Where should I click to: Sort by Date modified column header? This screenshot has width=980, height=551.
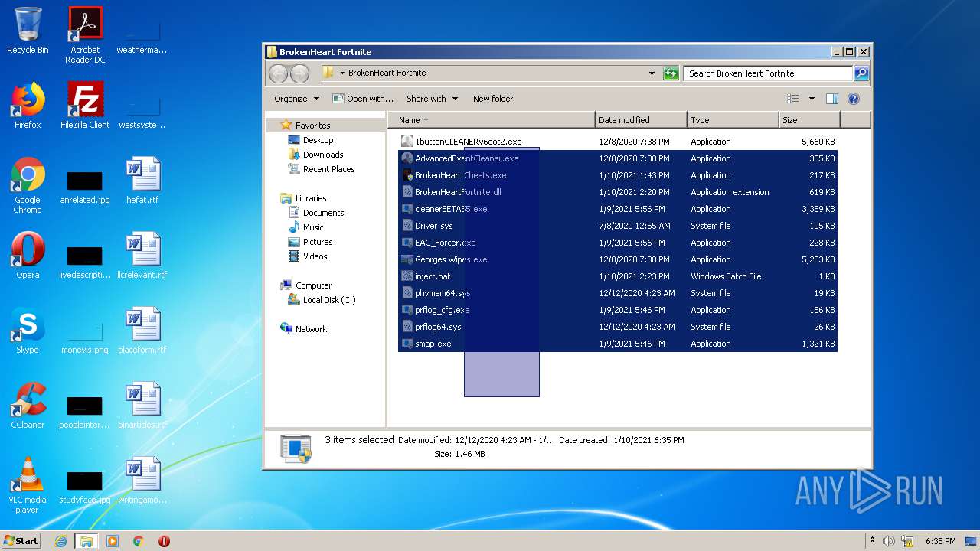(x=641, y=120)
